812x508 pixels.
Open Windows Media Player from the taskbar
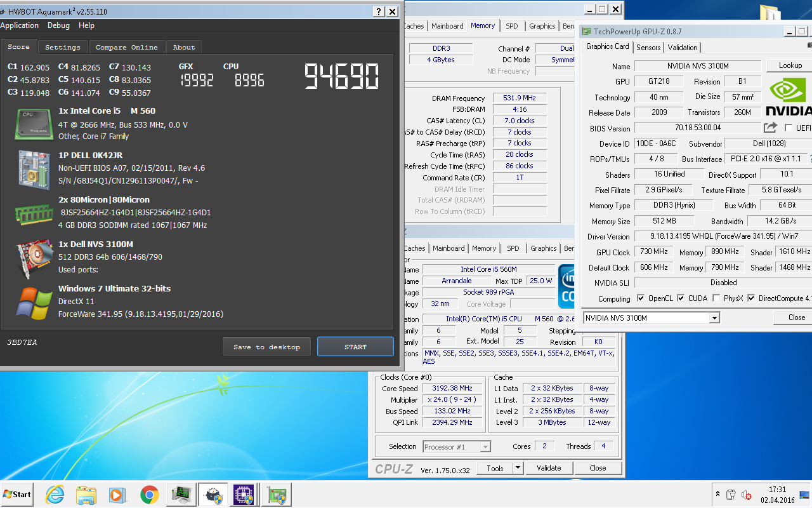pos(117,494)
